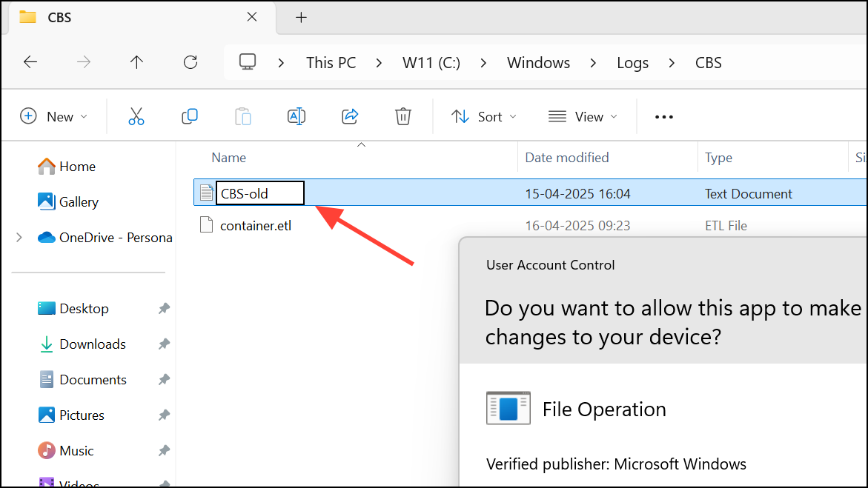Refresh the current folder view
The height and width of the screenshot is (488, 868).
tap(190, 62)
